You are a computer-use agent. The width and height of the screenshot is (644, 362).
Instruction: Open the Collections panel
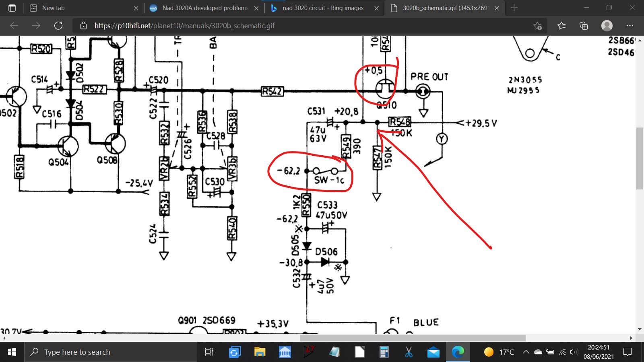(584, 26)
